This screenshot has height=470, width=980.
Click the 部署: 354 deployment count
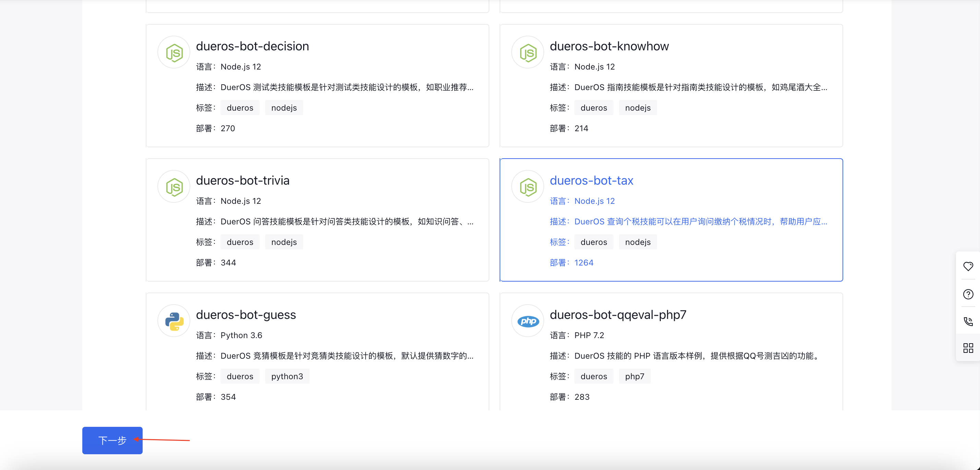216,397
